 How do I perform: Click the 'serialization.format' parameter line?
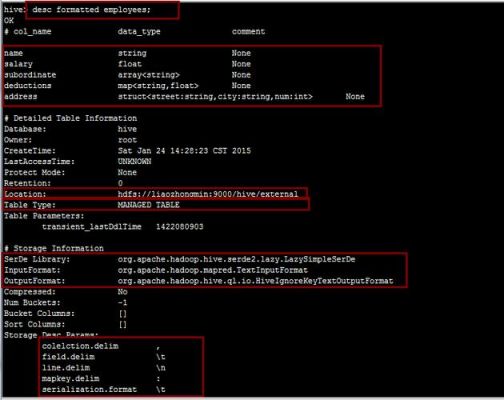(104, 389)
